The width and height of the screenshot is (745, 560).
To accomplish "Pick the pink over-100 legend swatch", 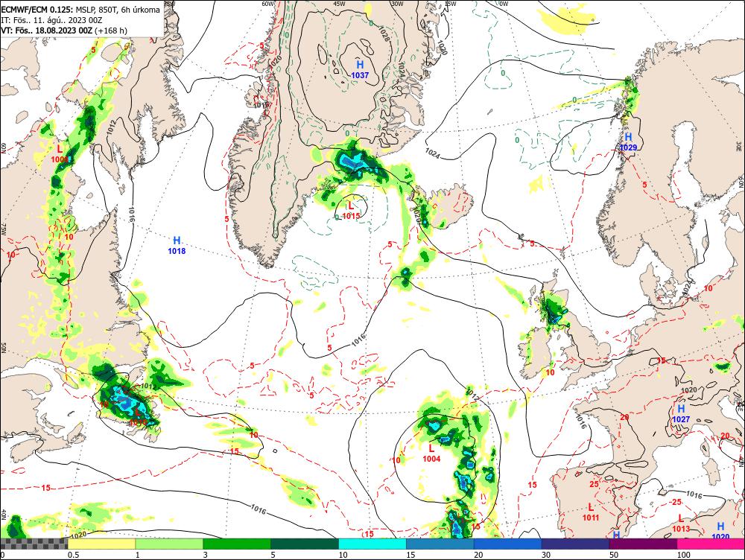I will pos(711,544).
